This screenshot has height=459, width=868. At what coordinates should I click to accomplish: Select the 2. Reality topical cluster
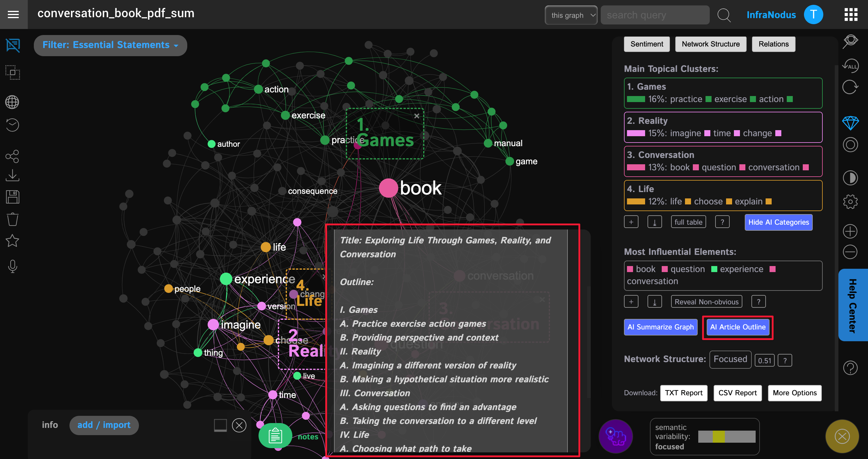[723, 127]
